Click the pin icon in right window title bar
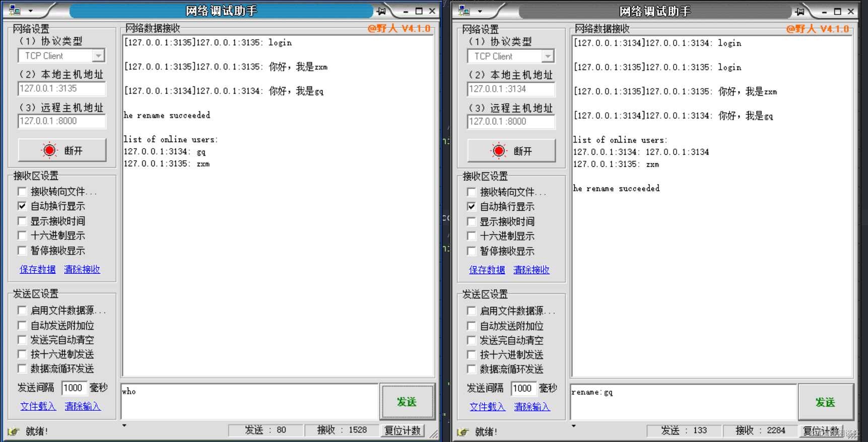 point(800,12)
